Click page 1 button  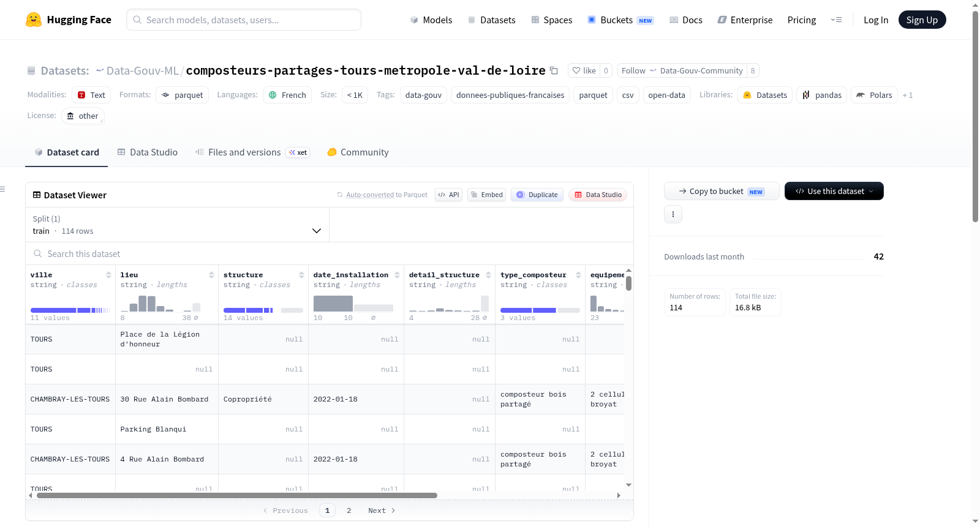click(327, 510)
